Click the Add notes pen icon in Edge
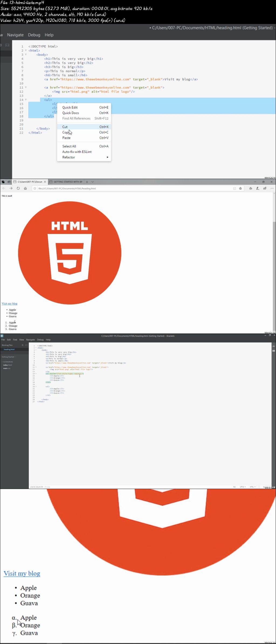276x644 pixels. [x=258, y=188]
